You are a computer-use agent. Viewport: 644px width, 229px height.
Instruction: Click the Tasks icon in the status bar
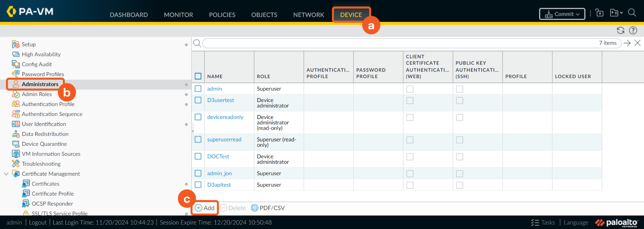tap(535, 223)
